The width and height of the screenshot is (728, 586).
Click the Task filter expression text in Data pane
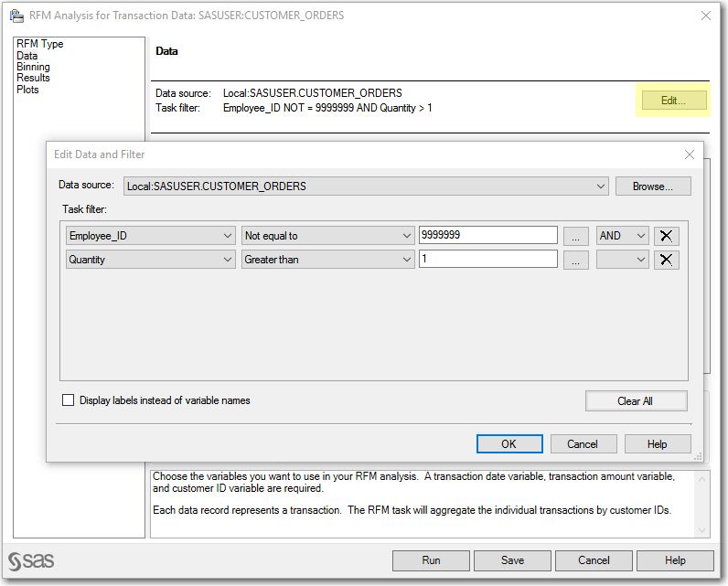tap(327, 108)
